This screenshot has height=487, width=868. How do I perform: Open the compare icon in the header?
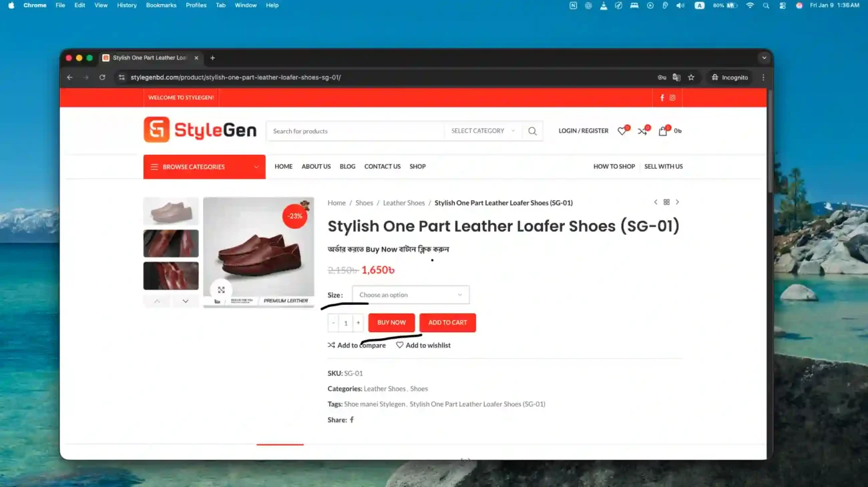tap(642, 131)
